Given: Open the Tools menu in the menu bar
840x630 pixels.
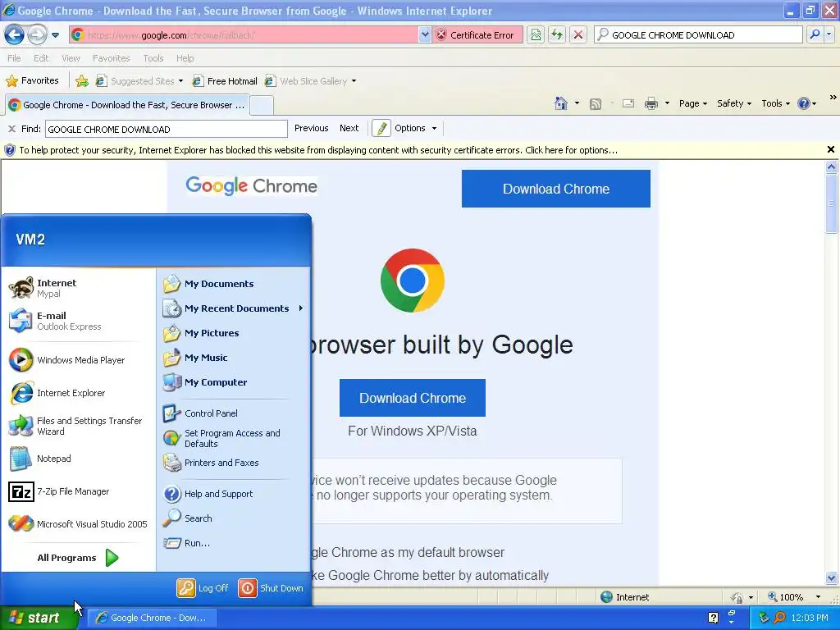Looking at the screenshot, I should coord(153,58).
